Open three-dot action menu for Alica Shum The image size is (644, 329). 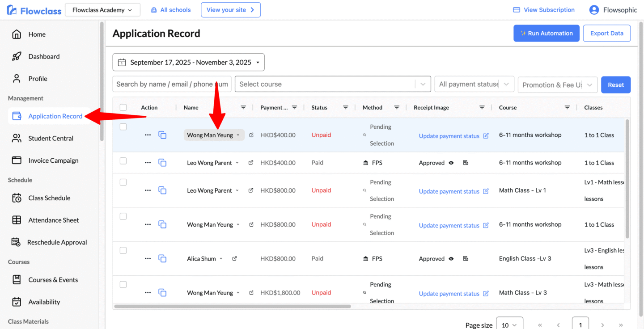(148, 259)
